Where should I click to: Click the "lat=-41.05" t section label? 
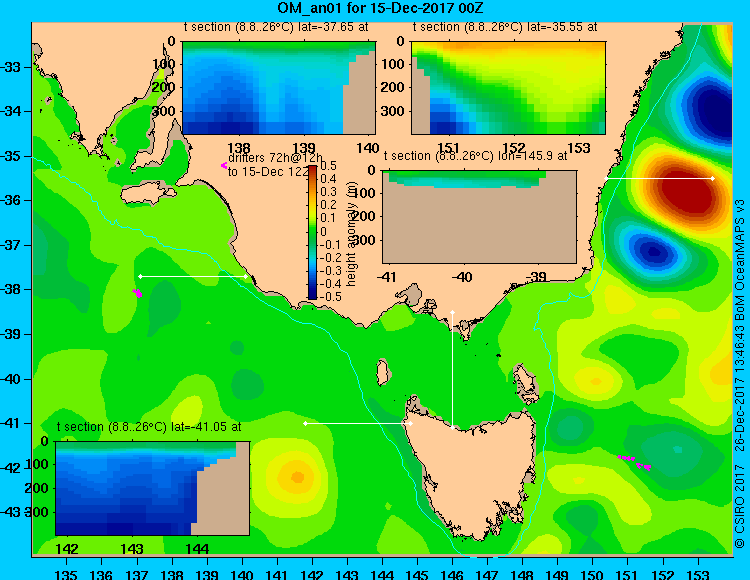[149, 427]
